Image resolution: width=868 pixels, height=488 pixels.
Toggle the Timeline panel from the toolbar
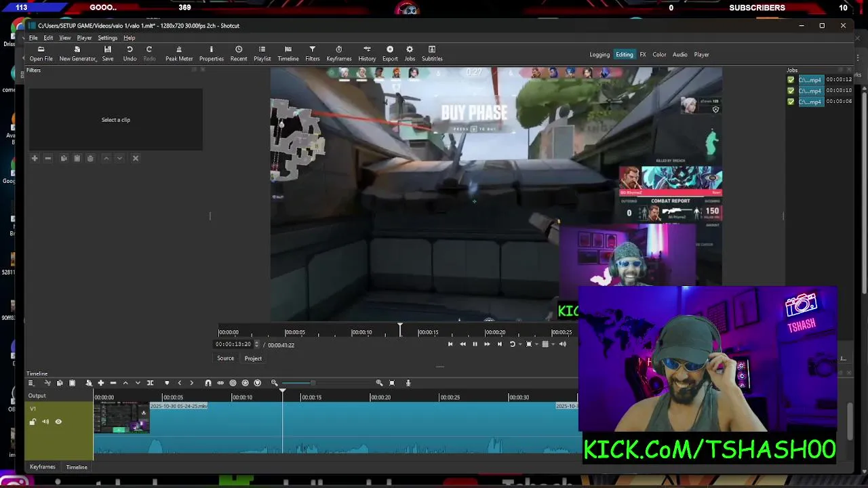[288, 54]
